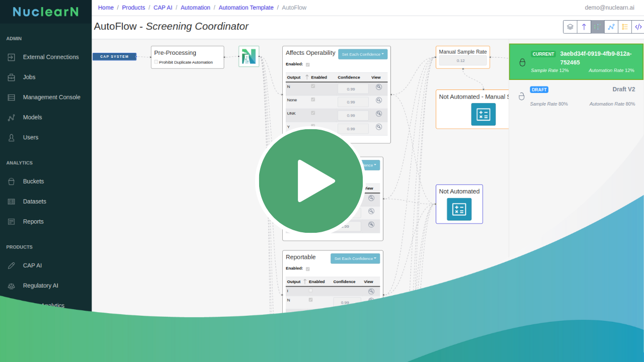644x362 pixels.
Task: Toggle Enabled checkbox for N in Affects Operability
Action: tap(313, 86)
